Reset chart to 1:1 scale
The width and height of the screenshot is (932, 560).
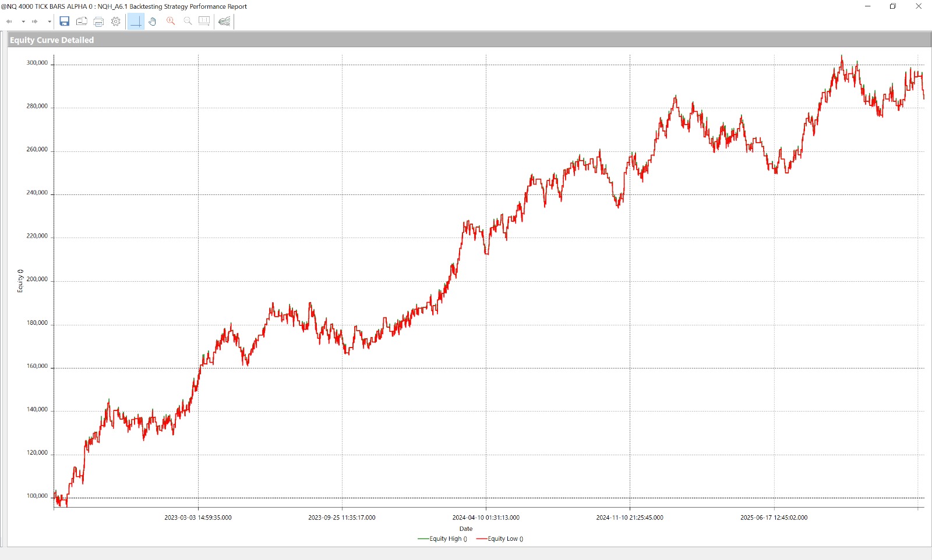[x=204, y=22]
